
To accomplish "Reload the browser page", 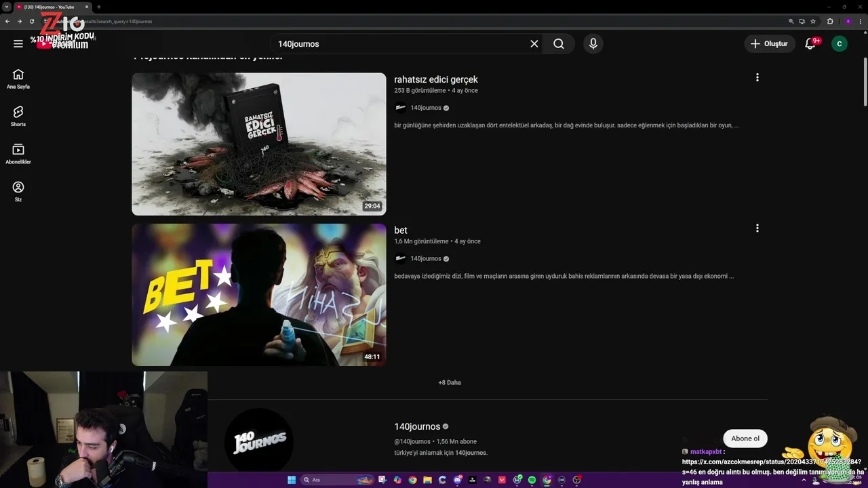I will 31,21.
